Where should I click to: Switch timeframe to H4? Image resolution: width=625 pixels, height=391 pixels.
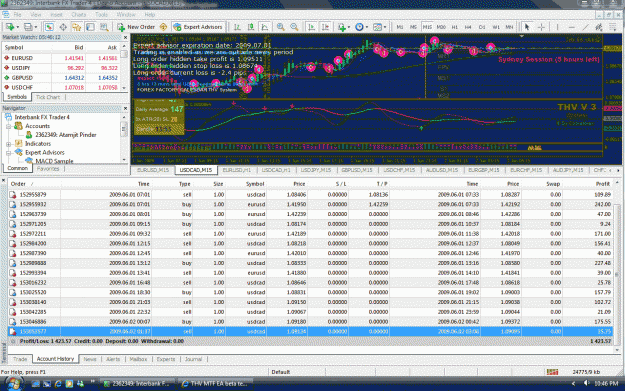pyautogui.click(x=468, y=27)
